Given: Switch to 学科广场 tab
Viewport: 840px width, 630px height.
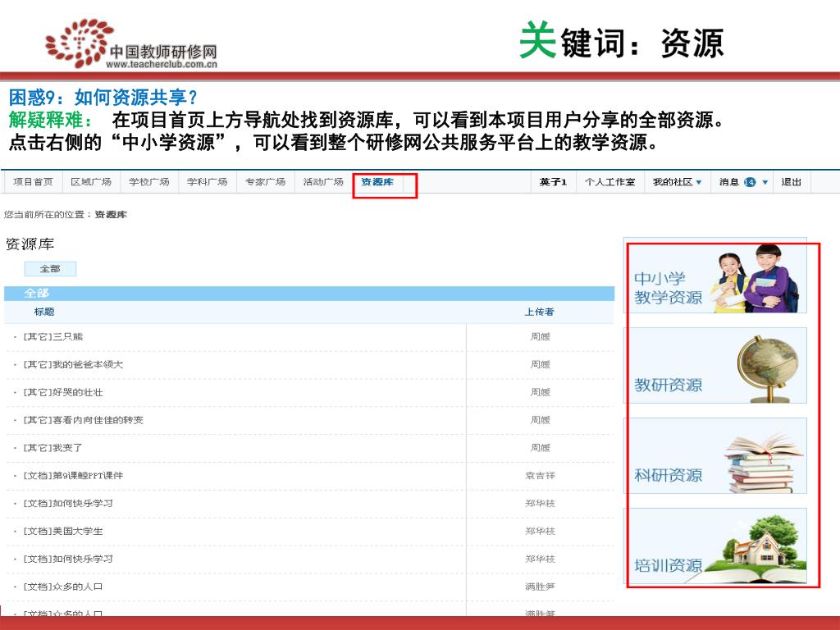Looking at the screenshot, I should coord(208,182).
